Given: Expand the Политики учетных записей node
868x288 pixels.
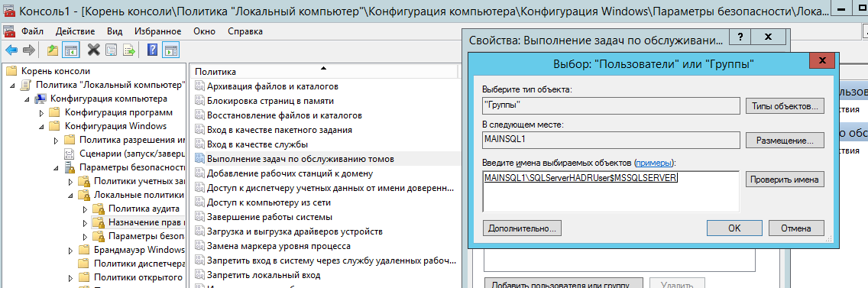Looking at the screenshot, I should (70, 181).
